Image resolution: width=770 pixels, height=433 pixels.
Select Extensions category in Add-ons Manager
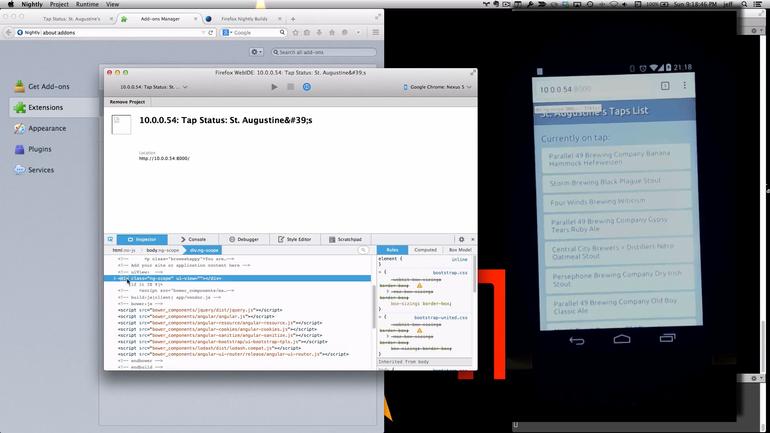click(54, 107)
